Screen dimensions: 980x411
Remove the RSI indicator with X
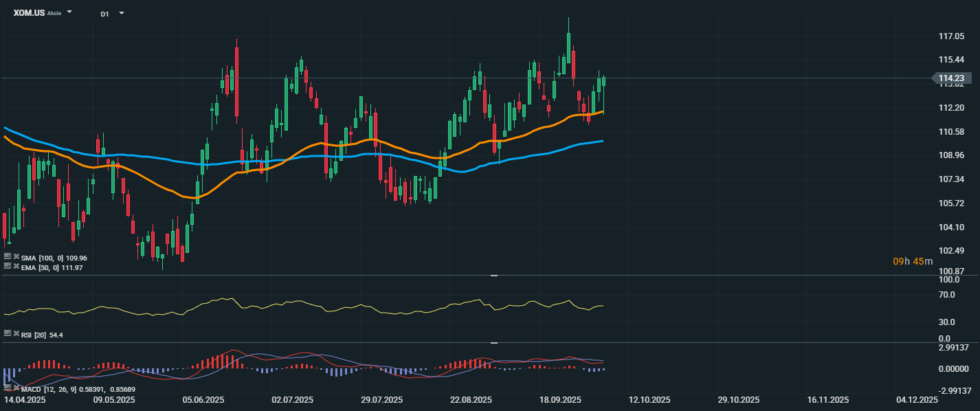pyautogui.click(x=16, y=333)
